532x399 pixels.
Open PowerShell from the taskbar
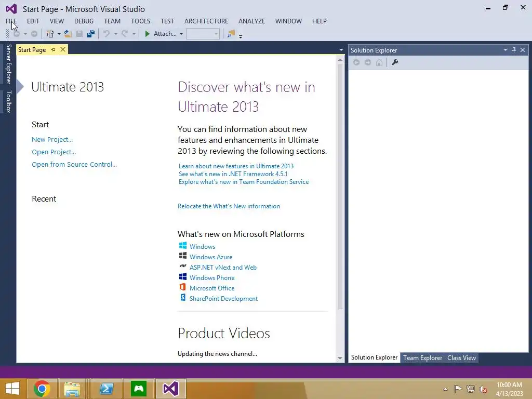(x=106, y=389)
